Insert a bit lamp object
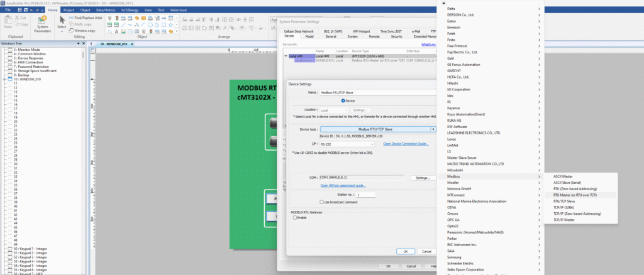Image resolution: width=644 pixels, height=275 pixels. [110, 18]
